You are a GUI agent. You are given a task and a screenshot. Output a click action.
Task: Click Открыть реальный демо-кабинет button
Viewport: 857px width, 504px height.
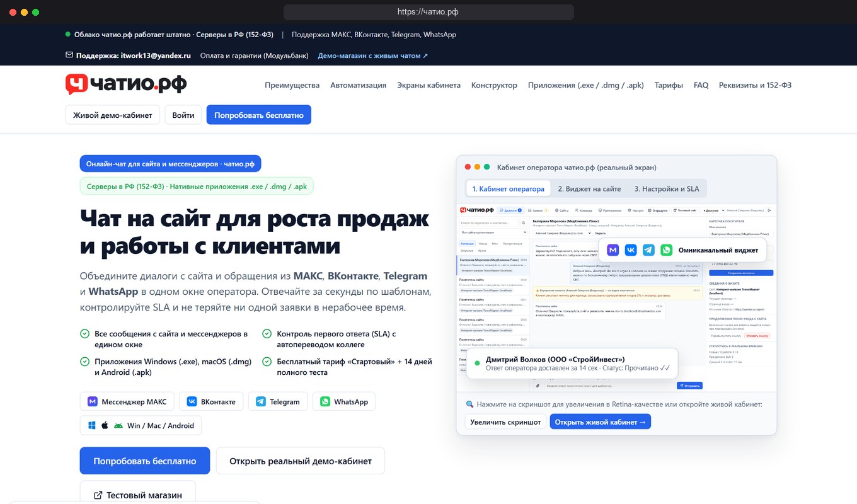301,461
